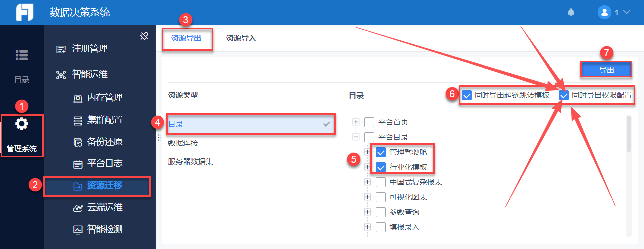Click the blue 导出 button

[606, 70]
